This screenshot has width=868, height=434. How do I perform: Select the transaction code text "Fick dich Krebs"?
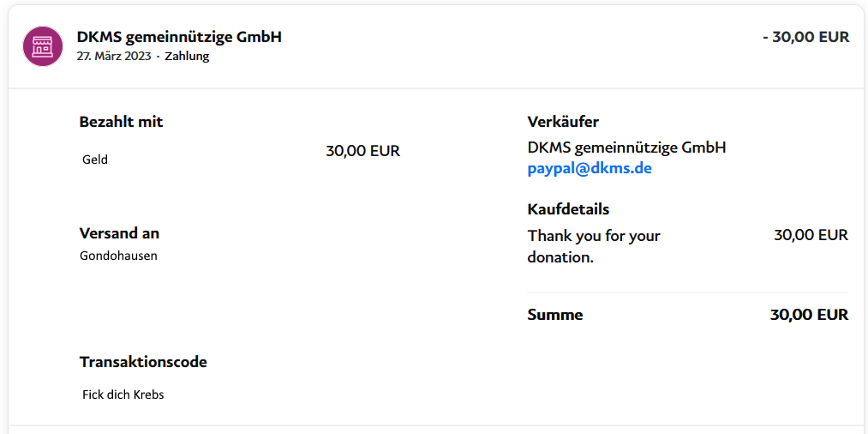point(123,395)
